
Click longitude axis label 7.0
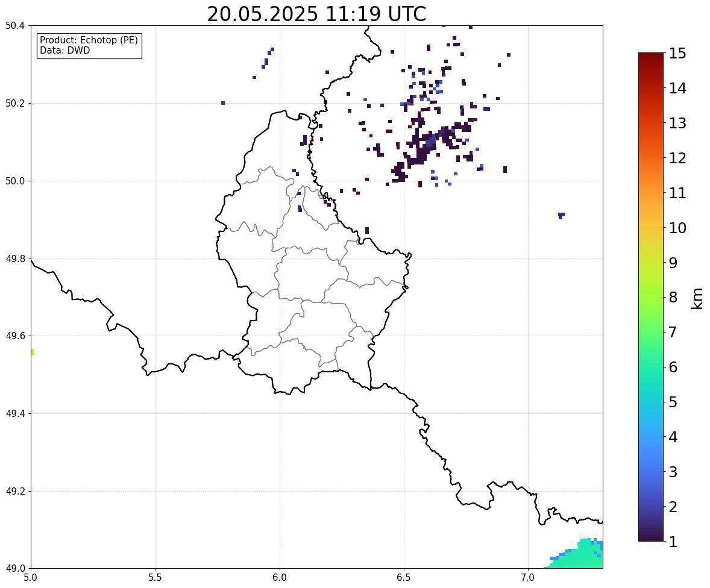[529, 578]
